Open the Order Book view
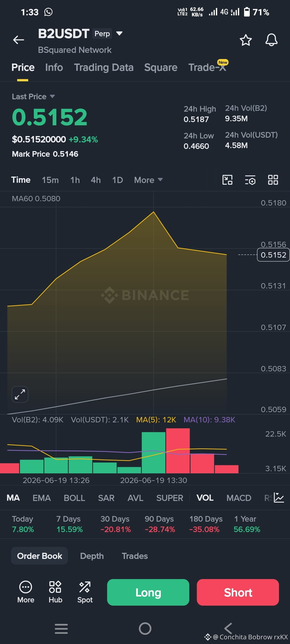Viewport: 290px width, 644px height. [x=39, y=556]
